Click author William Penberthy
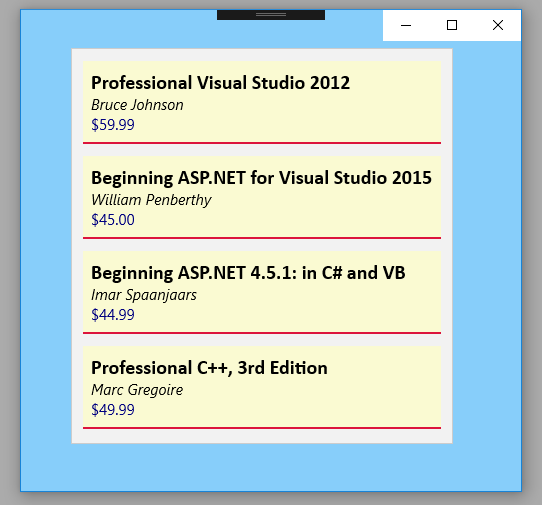This screenshot has width=542, height=505. point(151,200)
